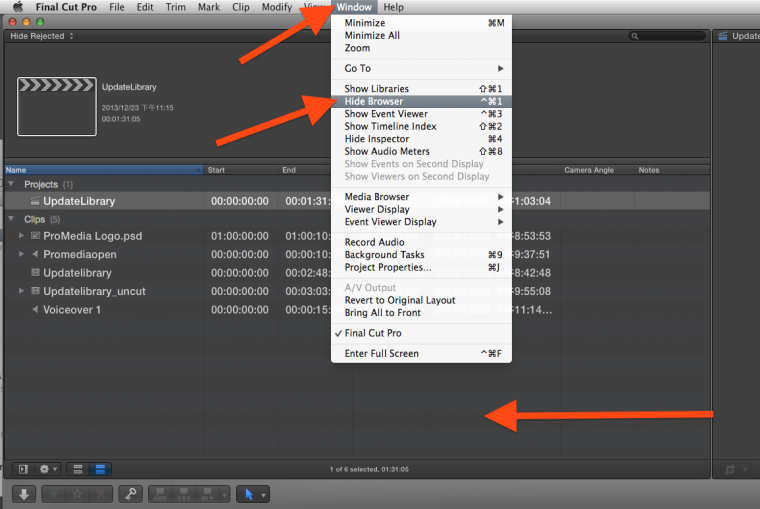Switch browser to filmstrip view

[79, 469]
